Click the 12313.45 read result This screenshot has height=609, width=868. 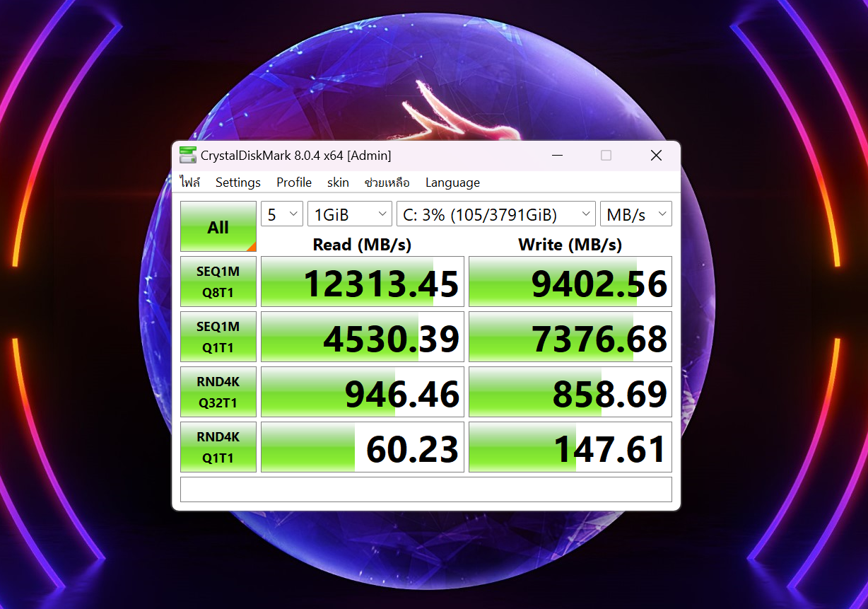point(363,282)
